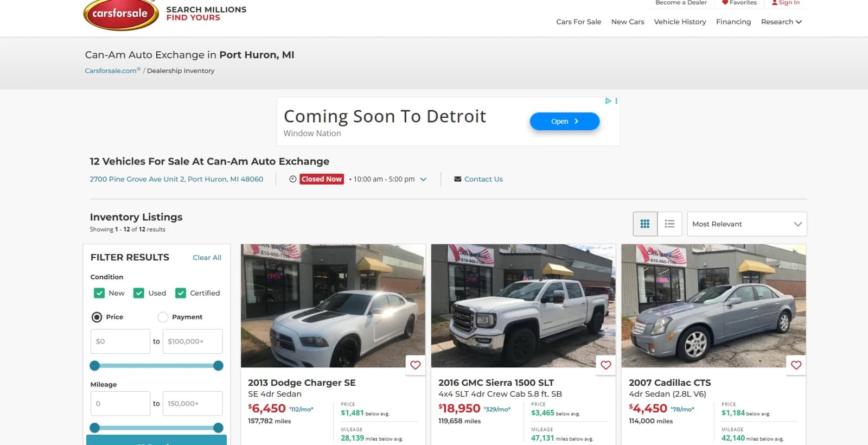The width and height of the screenshot is (868, 445).
Task: Uncheck the Used condition checkbox
Action: coord(139,293)
